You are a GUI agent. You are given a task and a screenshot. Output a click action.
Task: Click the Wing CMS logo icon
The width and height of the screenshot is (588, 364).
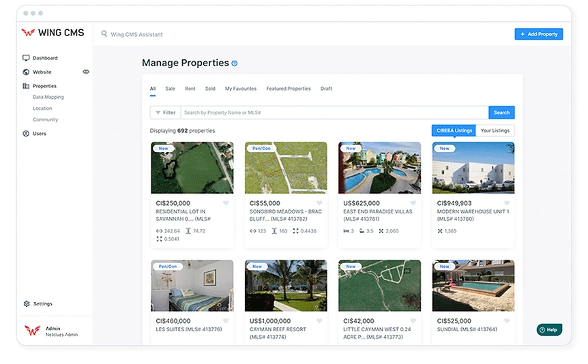click(x=29, y=33)
